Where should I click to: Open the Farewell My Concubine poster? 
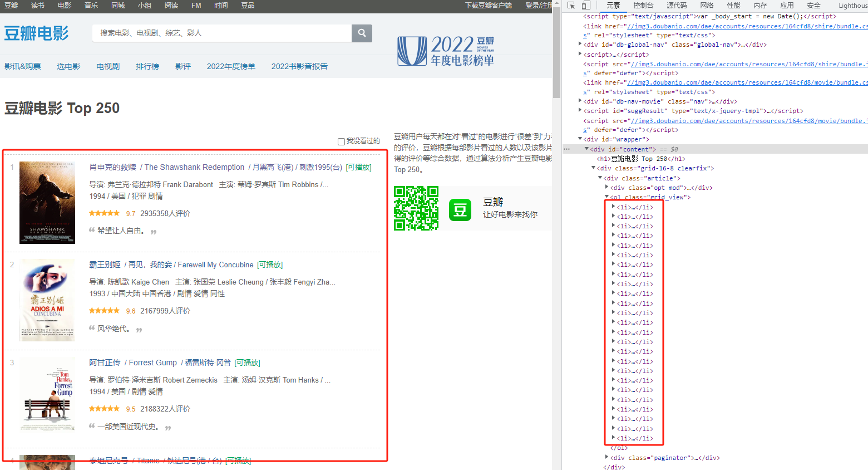47,300
